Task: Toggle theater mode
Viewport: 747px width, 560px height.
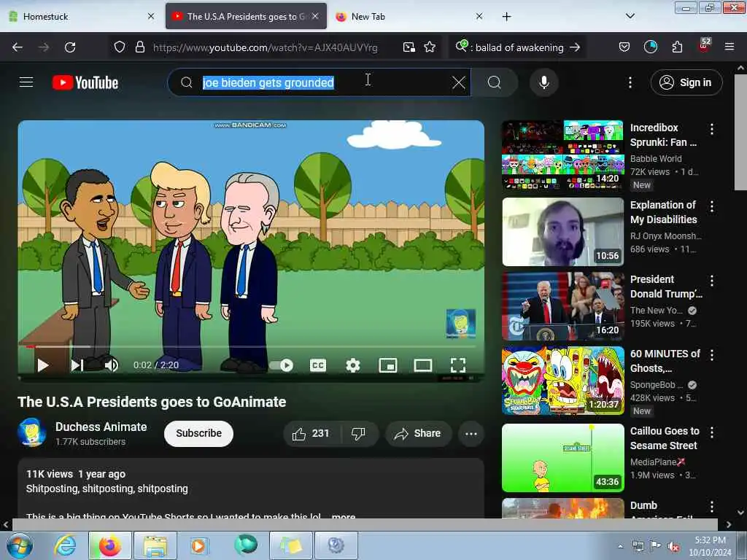Action: click(422, 365)
